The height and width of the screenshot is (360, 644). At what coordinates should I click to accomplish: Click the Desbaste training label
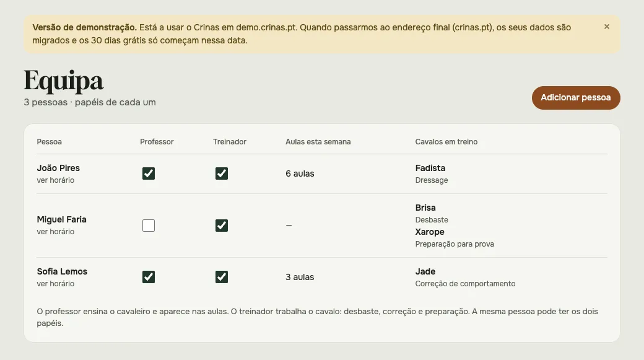[431, 220]
